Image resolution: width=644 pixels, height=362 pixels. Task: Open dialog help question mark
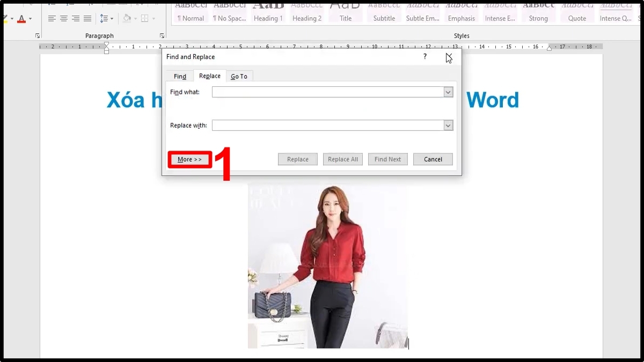click(425, 56)
